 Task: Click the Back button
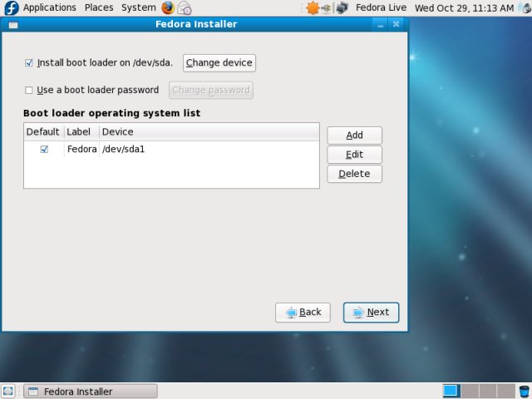click(303, 313)
